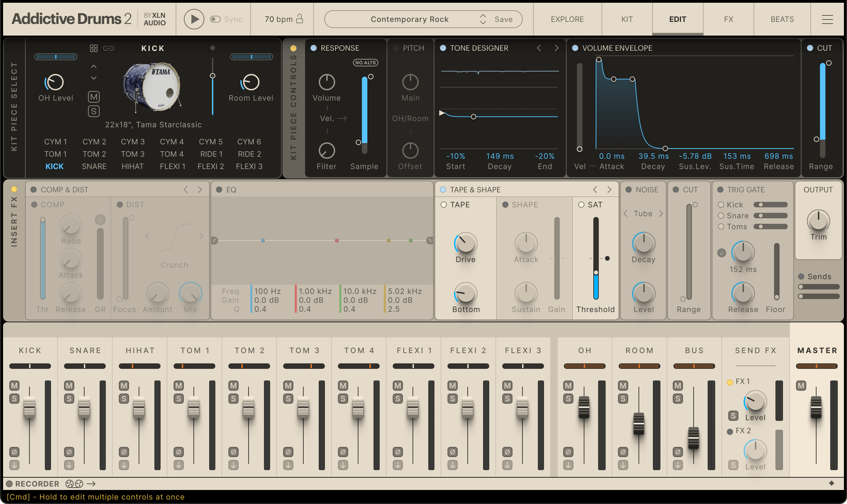Mute the KICK mixer channel

[x=14, y=386]
